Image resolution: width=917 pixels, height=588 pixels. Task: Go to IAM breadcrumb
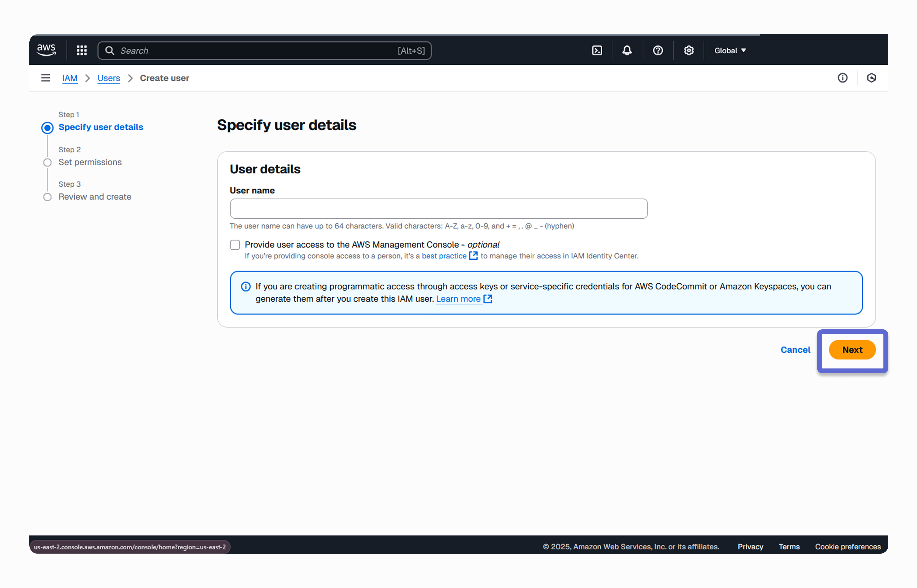[x=70, y=78]
